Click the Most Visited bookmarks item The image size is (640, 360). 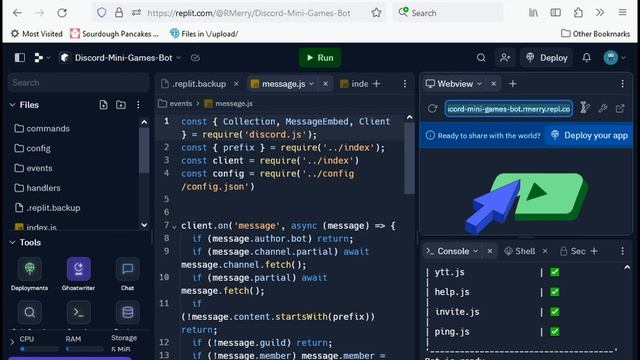(x=37, y=34)
